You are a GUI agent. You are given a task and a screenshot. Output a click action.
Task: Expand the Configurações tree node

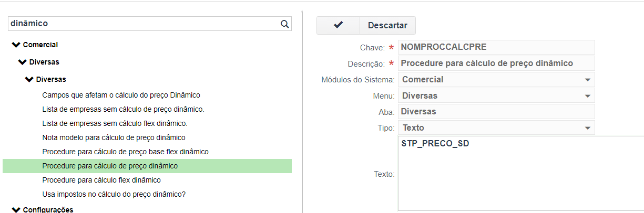(16, 210)
